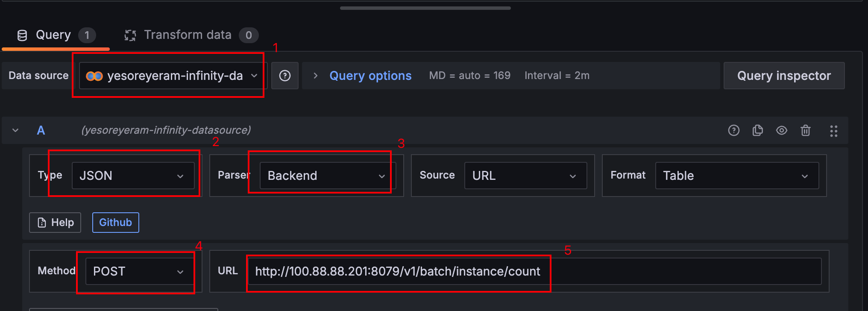Open the Type JSON dropdown
Viewport: 868px width, 311px height.
click(x=133, y=176)
